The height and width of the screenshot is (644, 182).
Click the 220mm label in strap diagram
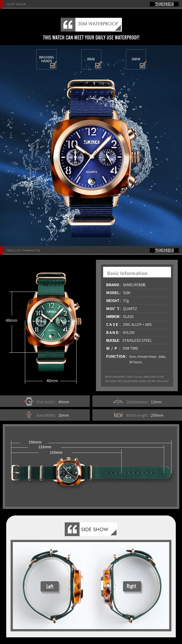45,447
